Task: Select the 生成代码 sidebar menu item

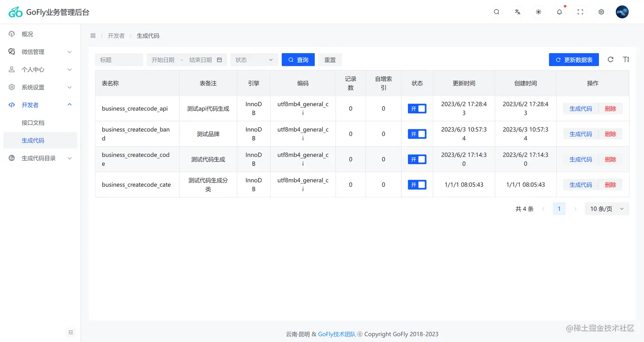Action: pyautogui.click(x=40, y=140)
